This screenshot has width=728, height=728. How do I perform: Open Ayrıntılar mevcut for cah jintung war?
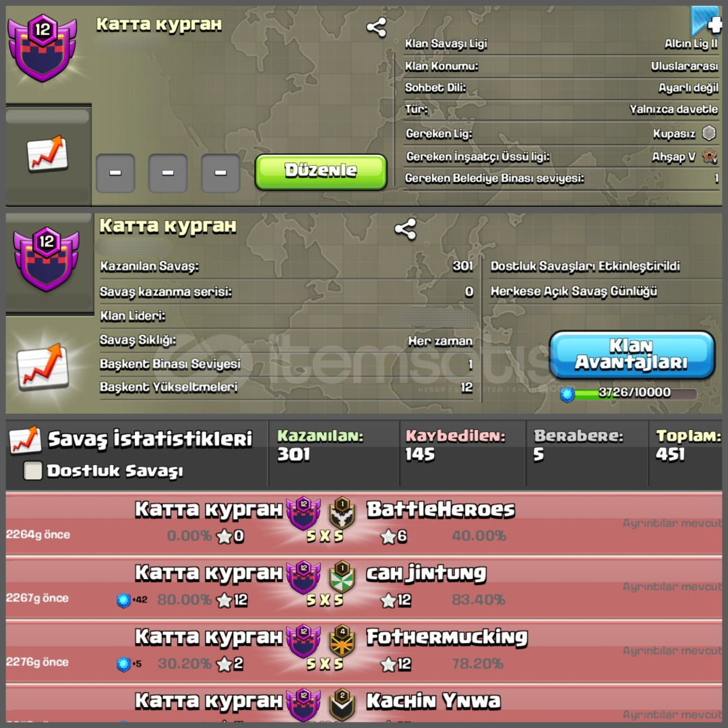click(672, 587)
